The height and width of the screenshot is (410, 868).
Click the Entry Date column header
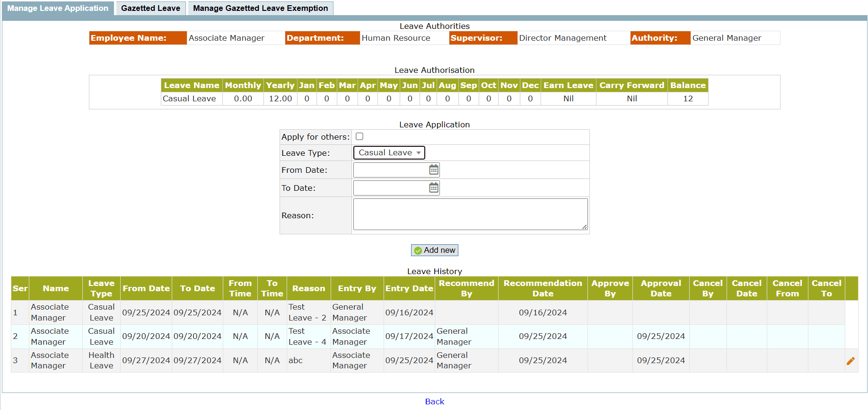[409, 288]
